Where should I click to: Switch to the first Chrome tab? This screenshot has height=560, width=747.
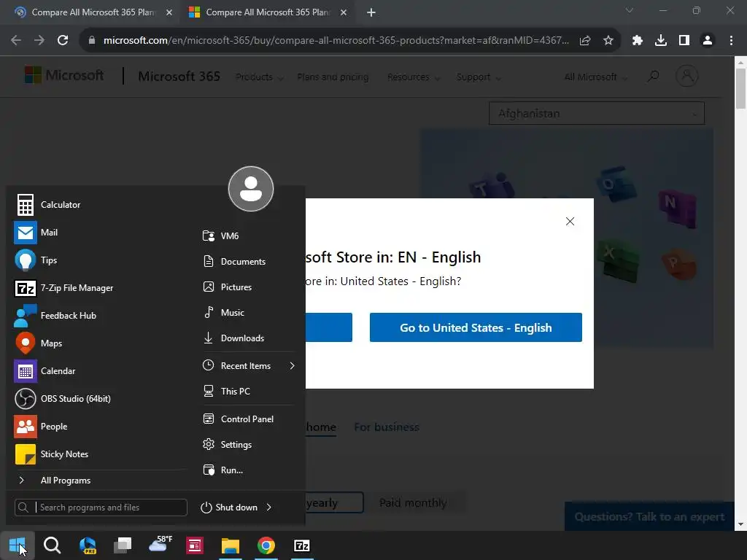tap(93, 12)
